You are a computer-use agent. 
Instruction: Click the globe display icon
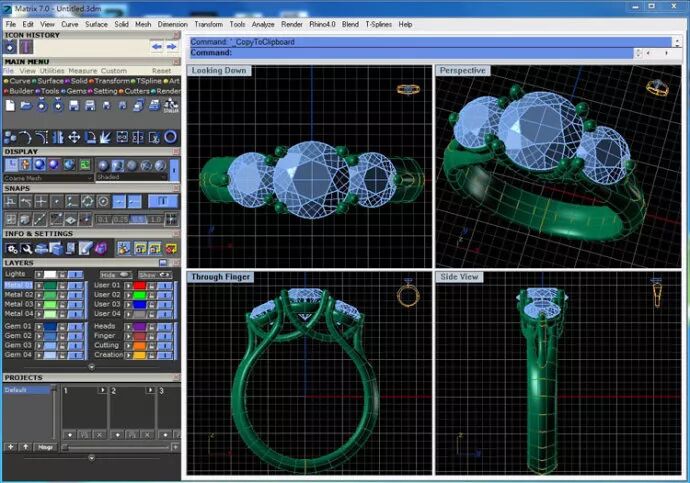[69, 165]
